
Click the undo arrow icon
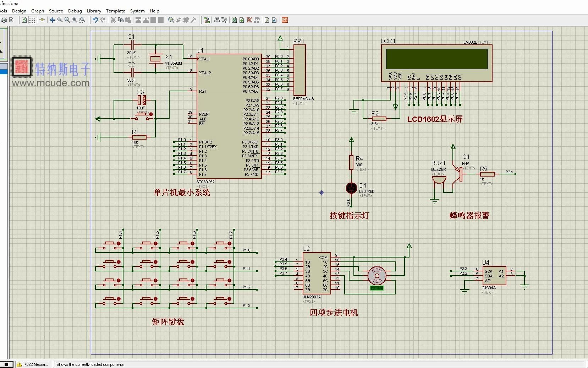[95, 20]
